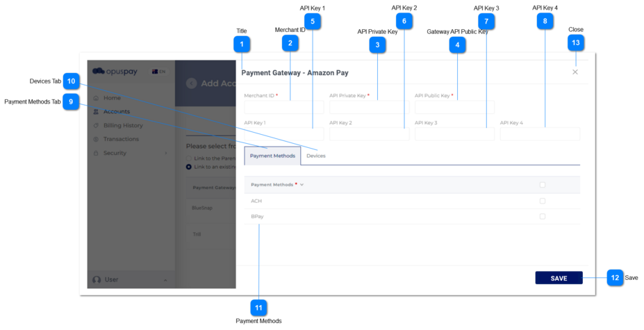
Task: Click the Home icon in sidebar
Action: click(x=97, y=98)
